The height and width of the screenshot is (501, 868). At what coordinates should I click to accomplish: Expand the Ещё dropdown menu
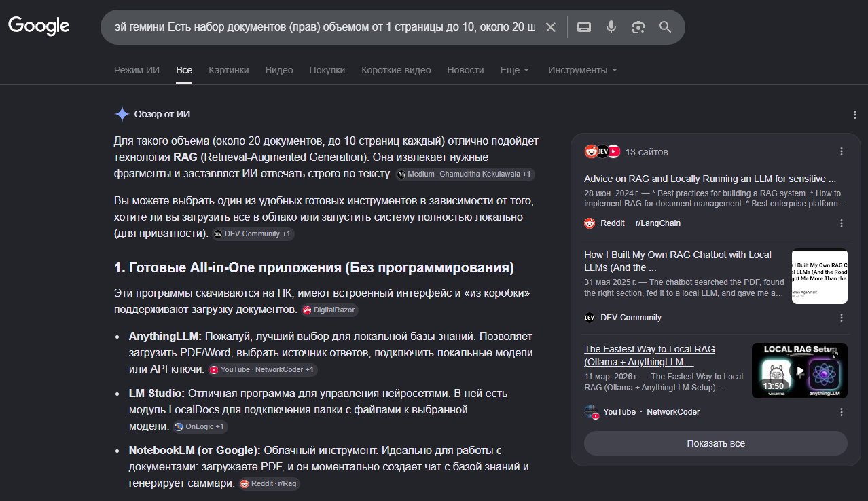click(515, 70)
